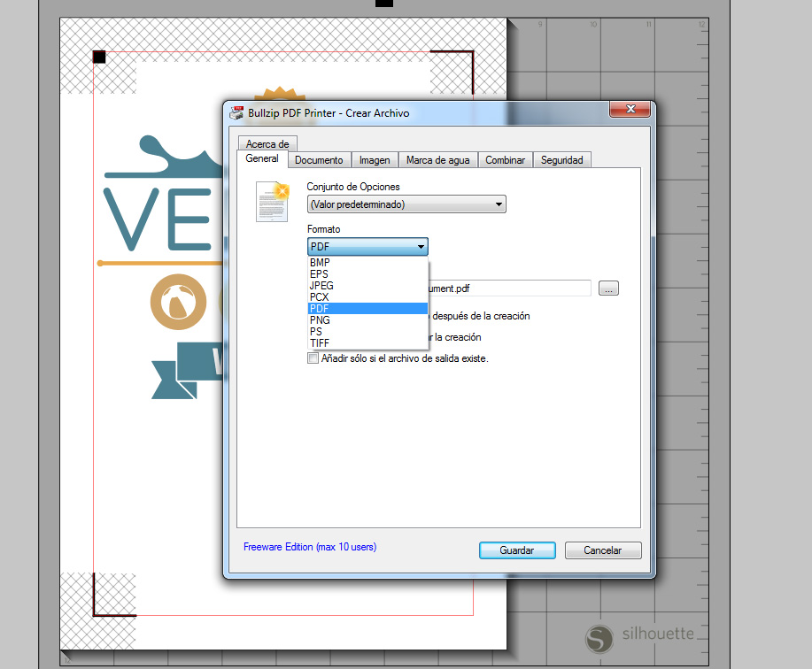Switch to the Documento tab
812x669 pixels.
[319, 160]
